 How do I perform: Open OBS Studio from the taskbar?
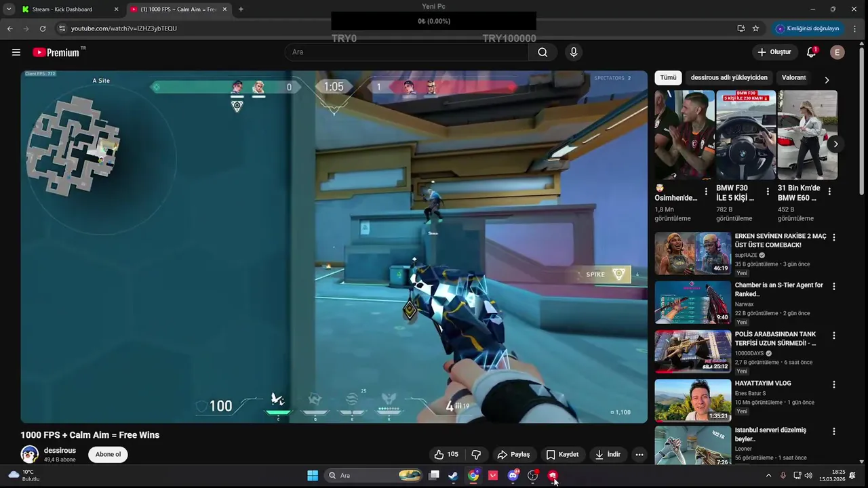(533, 475)
